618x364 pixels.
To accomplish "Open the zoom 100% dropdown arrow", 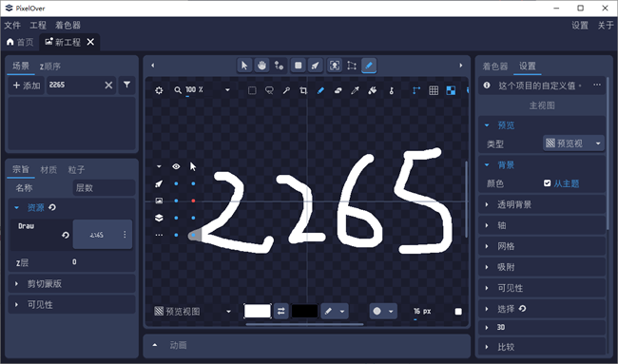I will (x=227, y=90).
